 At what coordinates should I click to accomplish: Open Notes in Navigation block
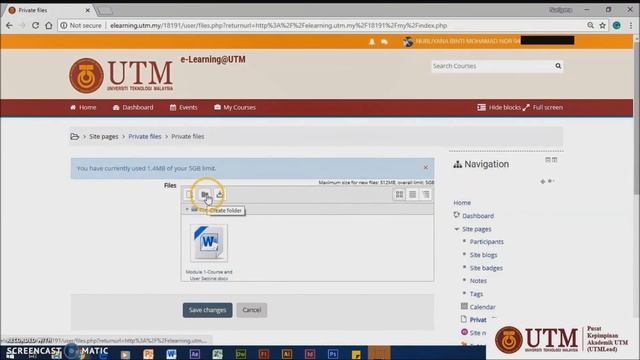478,281
